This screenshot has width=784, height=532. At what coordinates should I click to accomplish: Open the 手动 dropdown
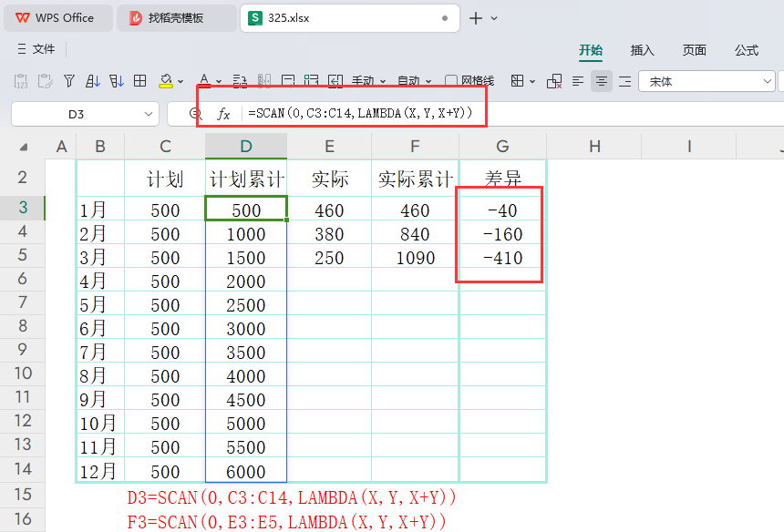(368, 81)
